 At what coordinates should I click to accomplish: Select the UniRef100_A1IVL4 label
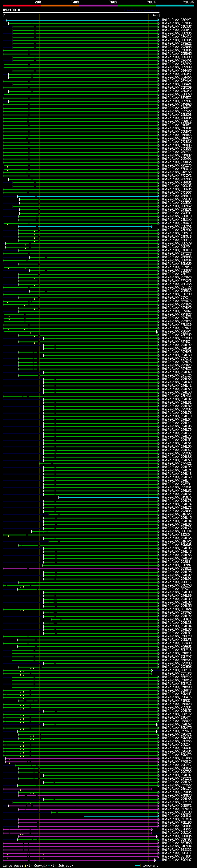tap(177, 819)
